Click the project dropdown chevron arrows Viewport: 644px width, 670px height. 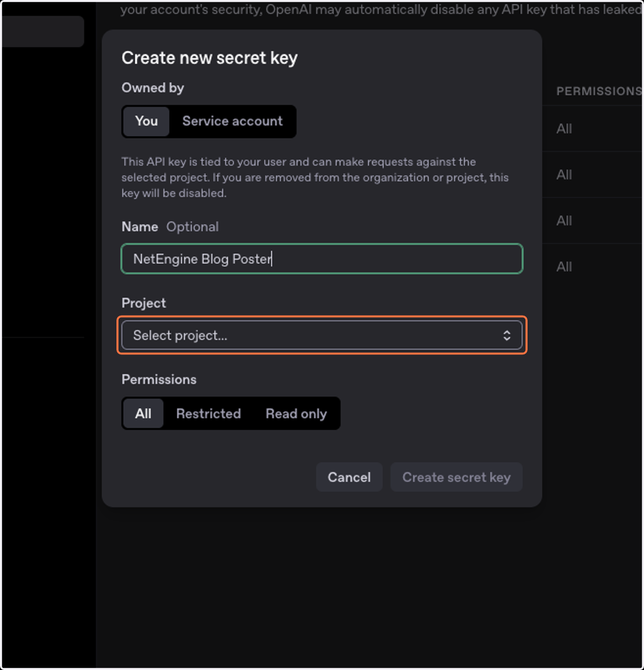tap(507, 336)
